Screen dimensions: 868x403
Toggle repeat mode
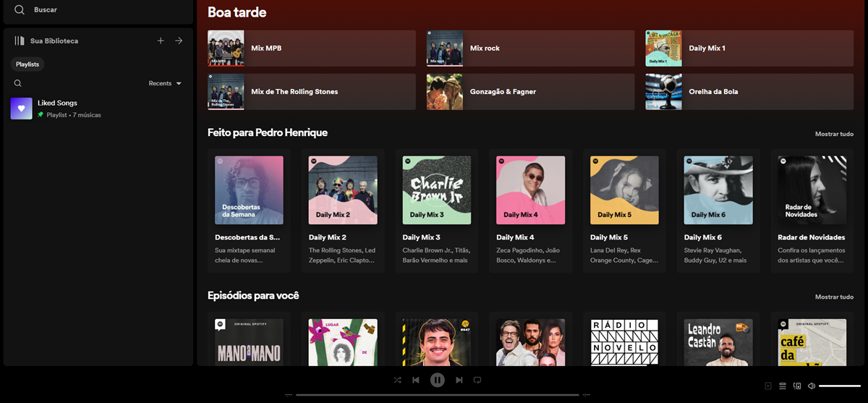pos(477,380)
